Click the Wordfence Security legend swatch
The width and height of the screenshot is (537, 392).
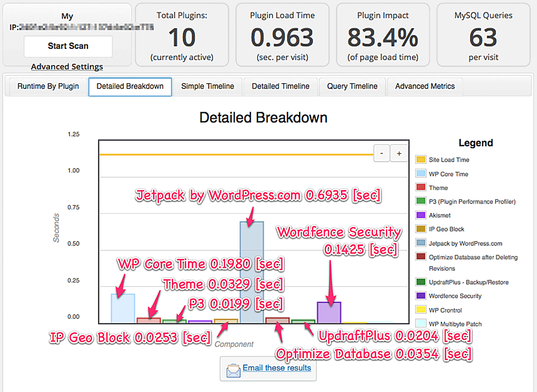point(420,296)
